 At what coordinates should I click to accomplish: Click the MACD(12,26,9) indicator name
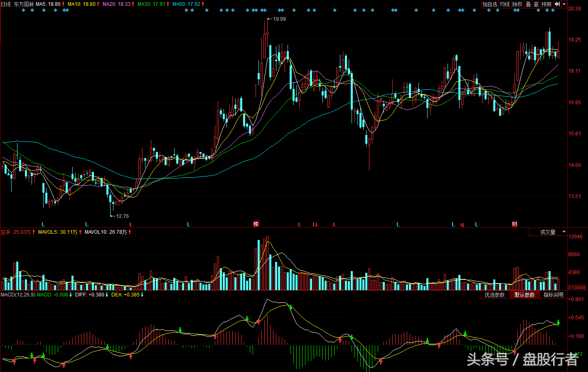[18, 295]
